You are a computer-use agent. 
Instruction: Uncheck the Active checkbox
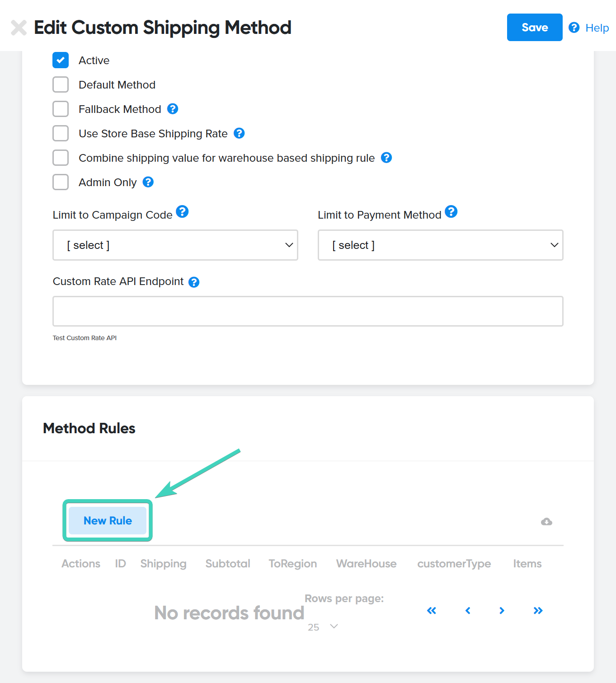click(x=60, y=60)
